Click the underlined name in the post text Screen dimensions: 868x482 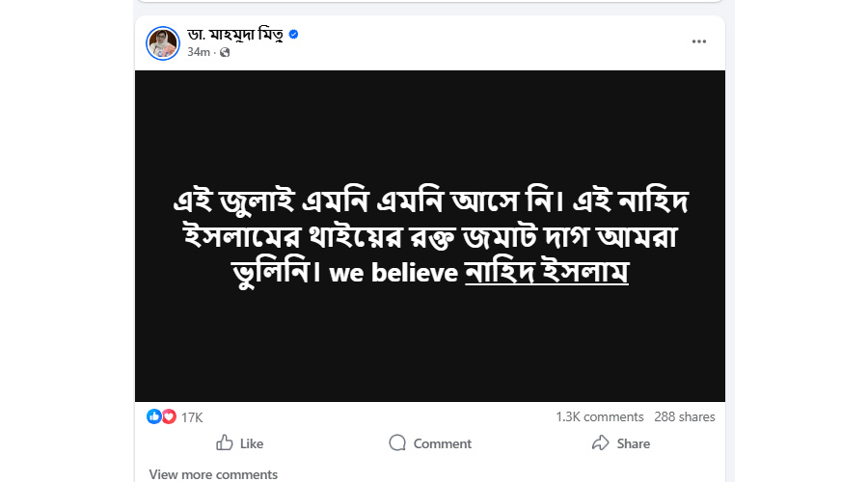(x=547, y=273)
